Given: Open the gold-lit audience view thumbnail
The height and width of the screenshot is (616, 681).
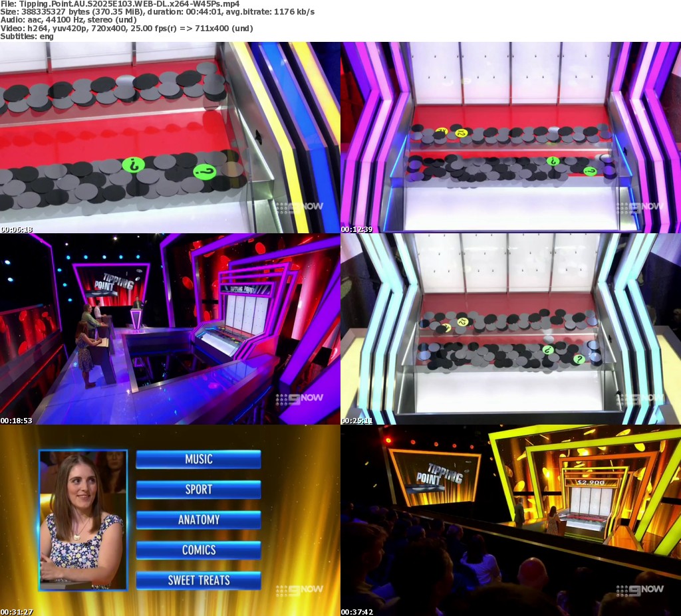Looking at the screenshot, I should point(511,520).
